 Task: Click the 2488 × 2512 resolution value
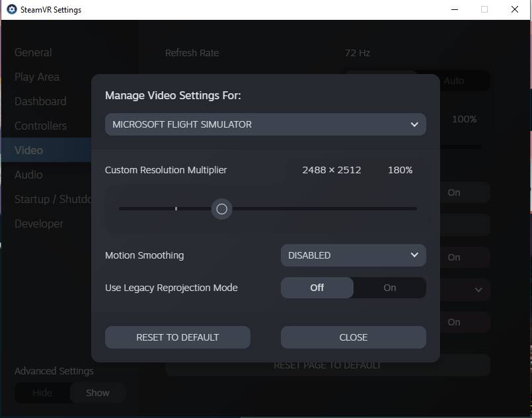[x=332, y=170]
